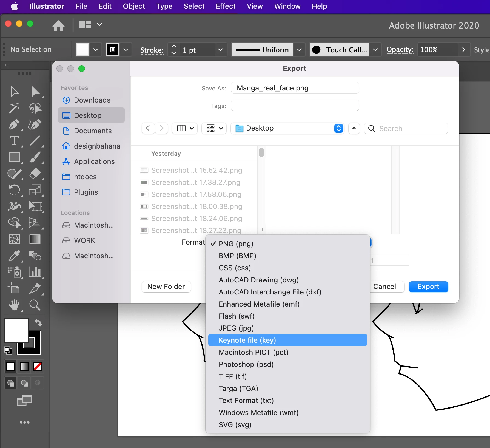Select the Symbol Sprayer tool
Viewport: 490px width, 448px height.
pos(14,272)
